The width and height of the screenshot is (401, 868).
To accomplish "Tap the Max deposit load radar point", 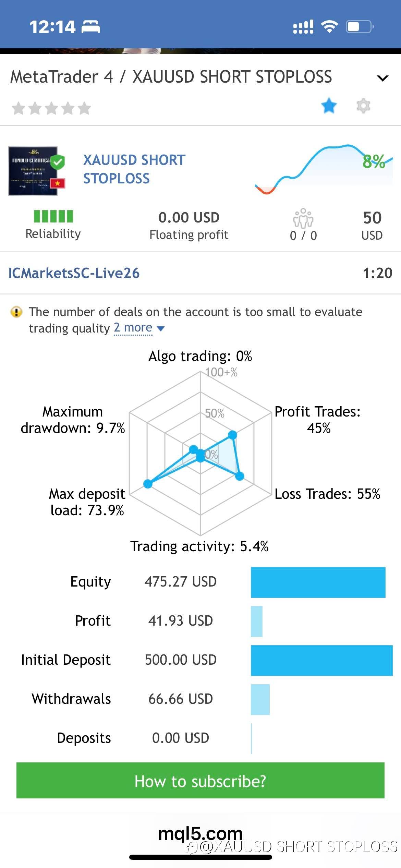I will [x=148, y=484].
